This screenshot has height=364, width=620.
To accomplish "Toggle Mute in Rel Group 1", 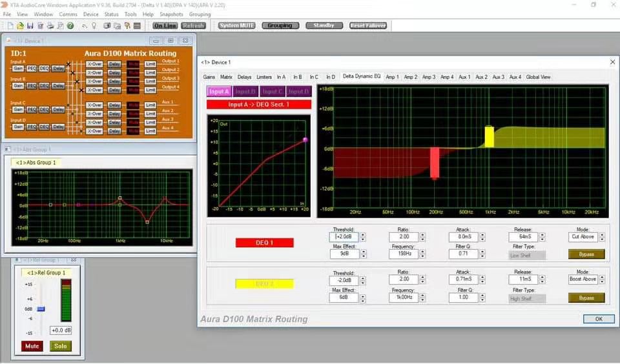I will [32, 347].
